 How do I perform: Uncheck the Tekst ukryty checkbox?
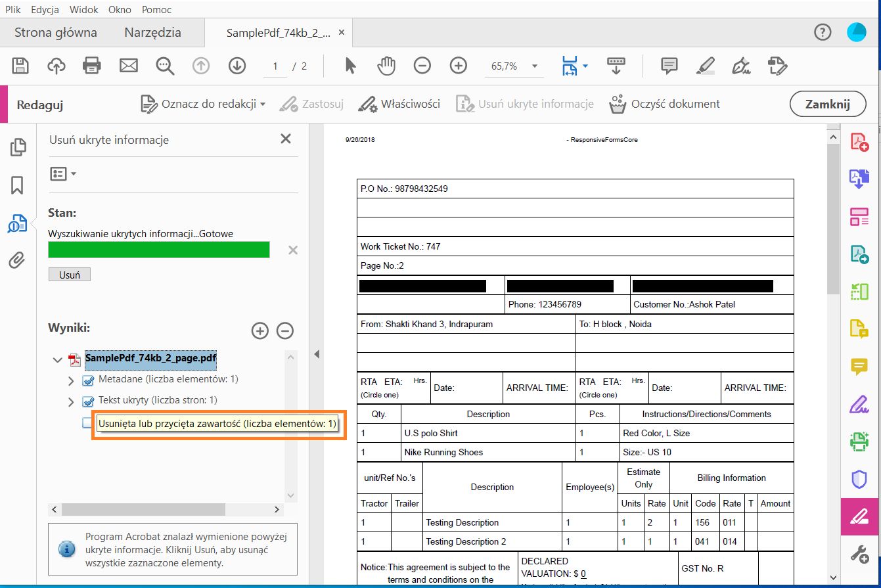(x=88, y=401)
